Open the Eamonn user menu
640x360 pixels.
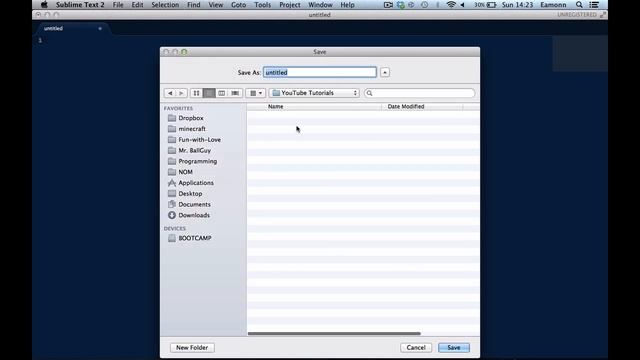pyautogui.click(x=553, y=5)
